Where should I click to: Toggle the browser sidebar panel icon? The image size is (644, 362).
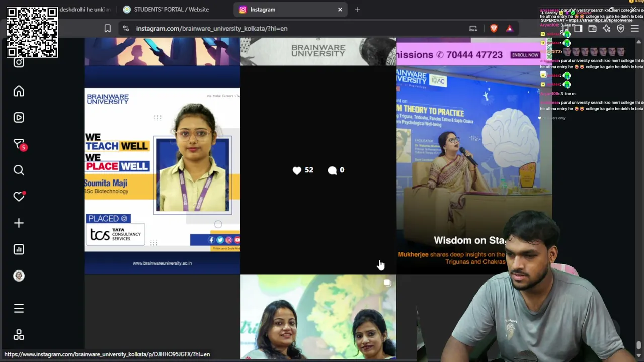coord(578,29)
